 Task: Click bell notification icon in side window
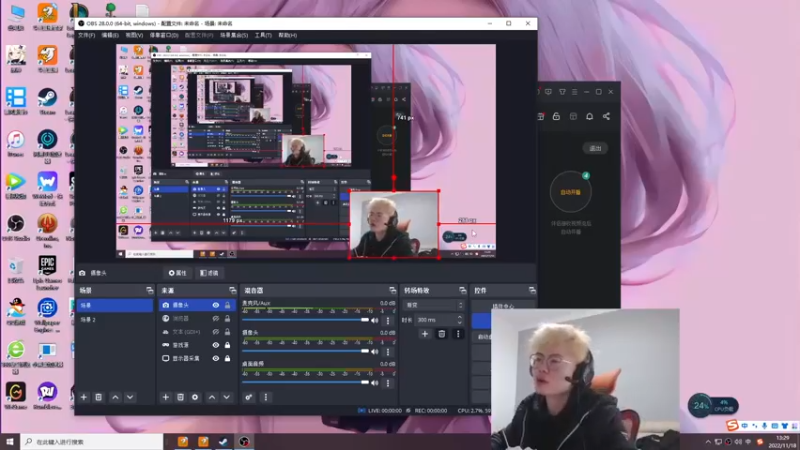click(x=589, y=116)
